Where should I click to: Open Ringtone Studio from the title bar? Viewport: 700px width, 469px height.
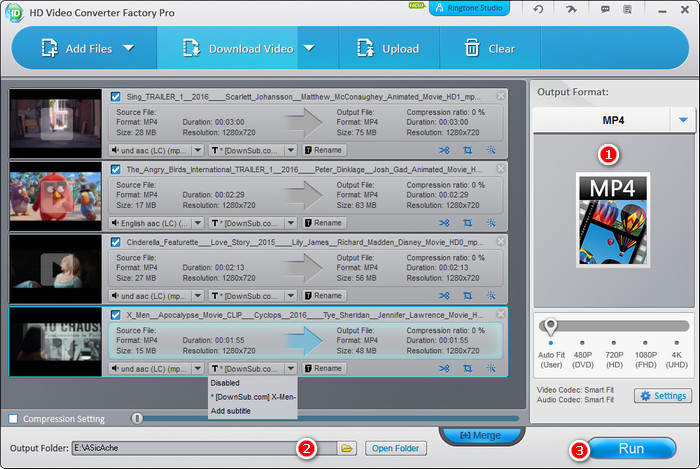click(x=469, y=9)
